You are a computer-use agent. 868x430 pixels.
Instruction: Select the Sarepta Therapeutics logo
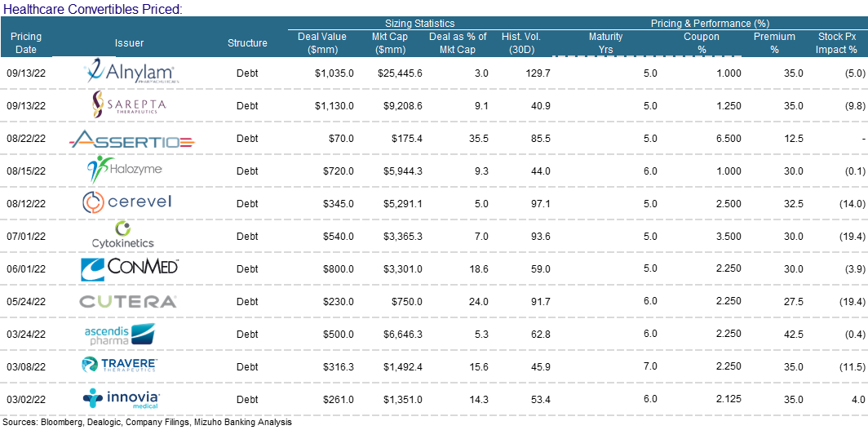click(130, 104)
